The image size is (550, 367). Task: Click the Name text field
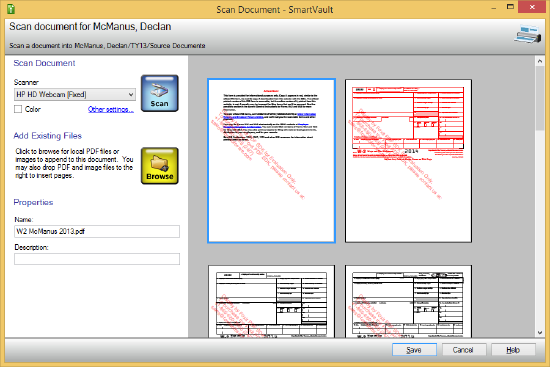97,231
